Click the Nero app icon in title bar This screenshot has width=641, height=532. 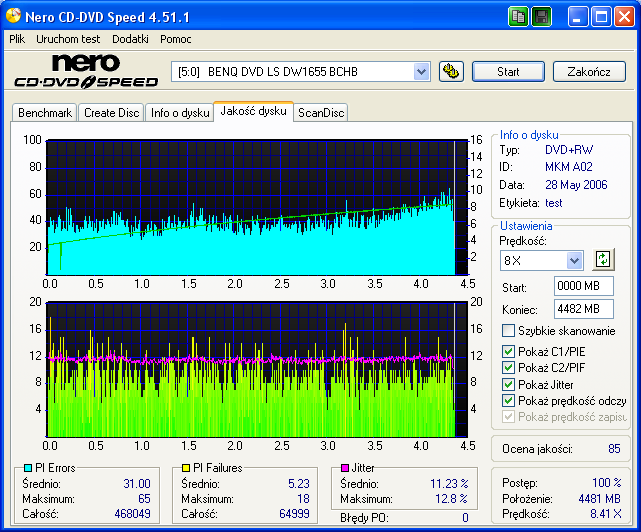pos(13,16)
